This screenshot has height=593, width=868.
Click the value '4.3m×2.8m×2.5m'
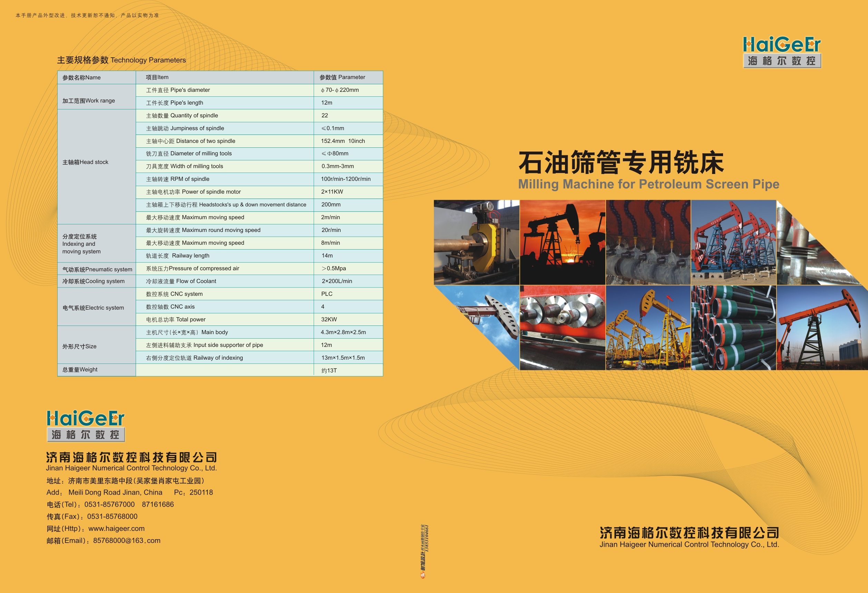pos(343,332)
